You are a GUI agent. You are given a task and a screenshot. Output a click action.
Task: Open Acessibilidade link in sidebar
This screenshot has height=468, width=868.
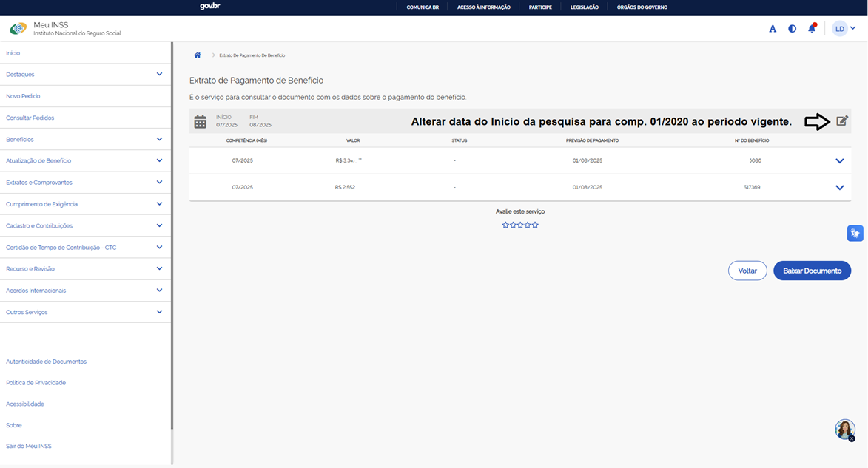tap(25, 404)
